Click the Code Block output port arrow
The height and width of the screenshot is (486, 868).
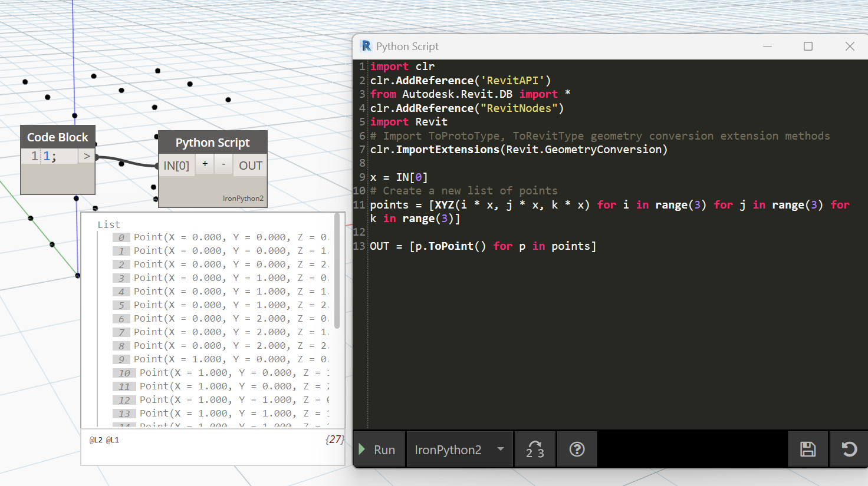(x=87, y=156)
